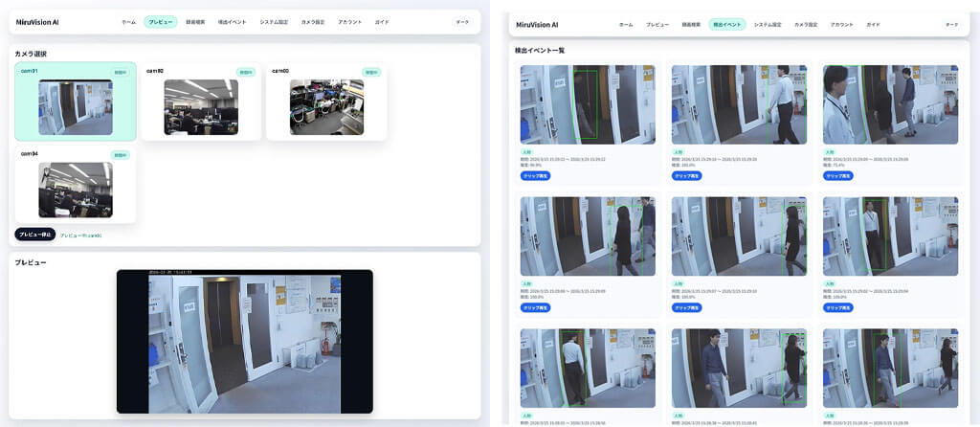Open bottom-row thumbnail of boxed white-shirt man seen from behind

[x=588, y=369]
